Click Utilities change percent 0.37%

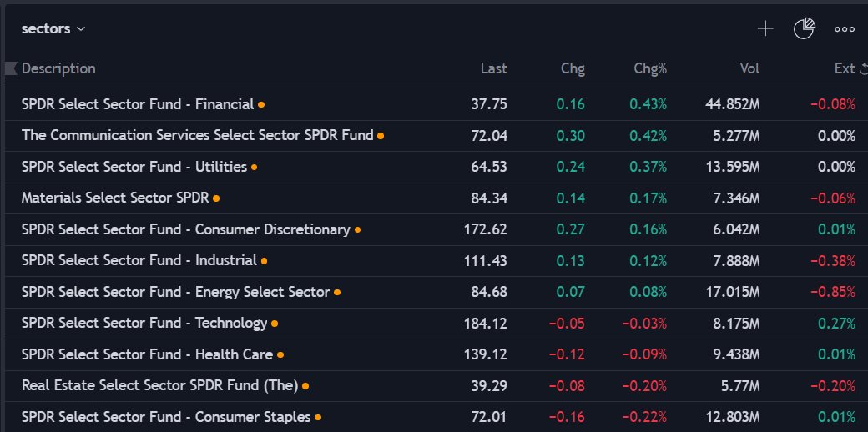pyautogui.click(x=648, y=167)
